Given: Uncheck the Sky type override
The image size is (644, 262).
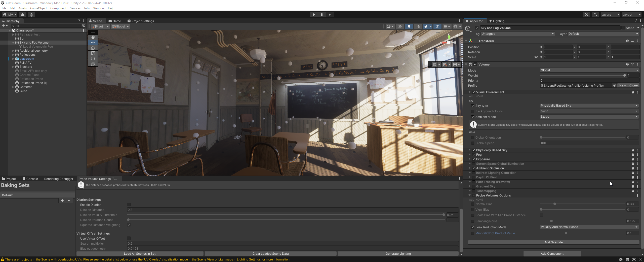Looking at the screenshot, I should [x=473, y=106].
